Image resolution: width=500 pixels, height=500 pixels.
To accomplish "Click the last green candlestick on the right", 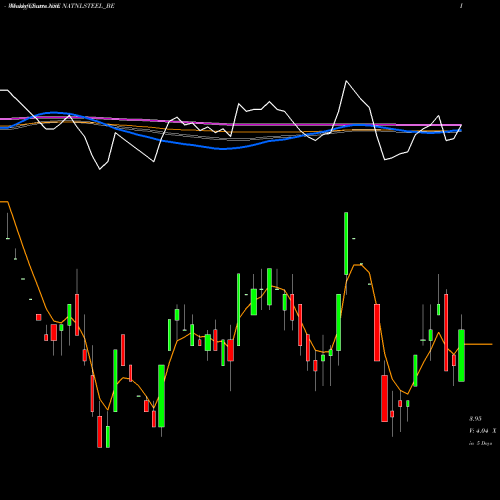I will pyautogui.click(x=461, y=355).
